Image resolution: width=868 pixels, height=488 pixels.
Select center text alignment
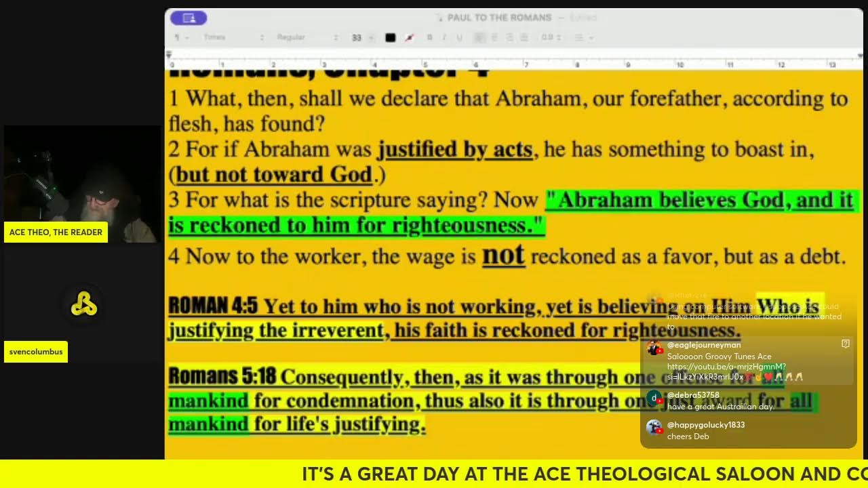(495, 37)
